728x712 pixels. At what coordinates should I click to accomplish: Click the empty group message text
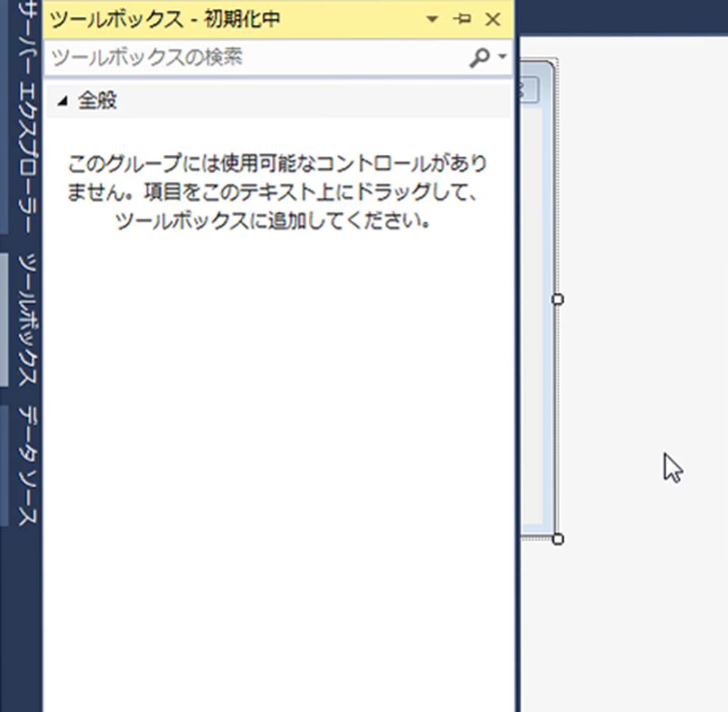[277, 192]
